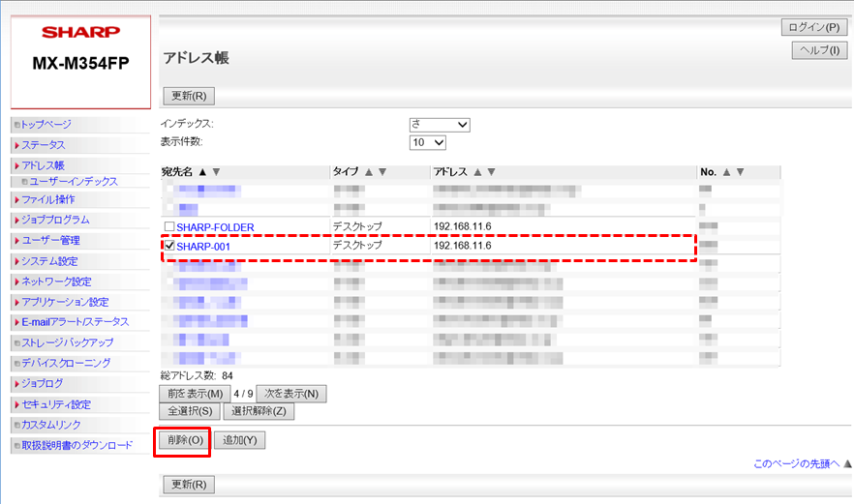The height and width of the screenshot is (504, 854).
Task: Expand ファイル操作 menu in sidebar
Action: click(x=48, y=199)
